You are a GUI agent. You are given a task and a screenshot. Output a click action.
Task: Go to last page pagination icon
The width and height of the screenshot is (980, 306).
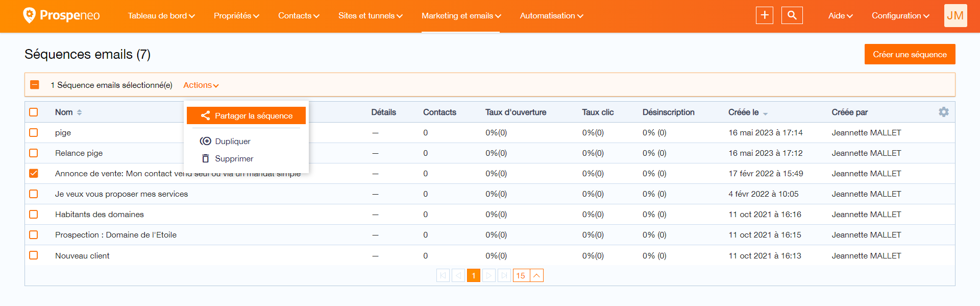click(x=504, y=275)
